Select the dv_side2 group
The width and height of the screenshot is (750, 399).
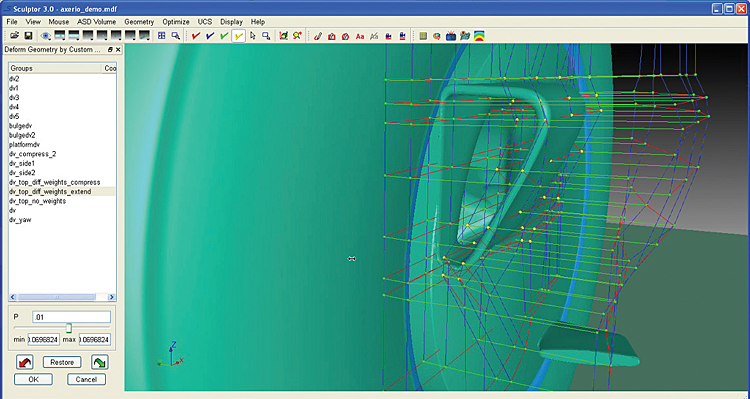click(x=62, y=173)
